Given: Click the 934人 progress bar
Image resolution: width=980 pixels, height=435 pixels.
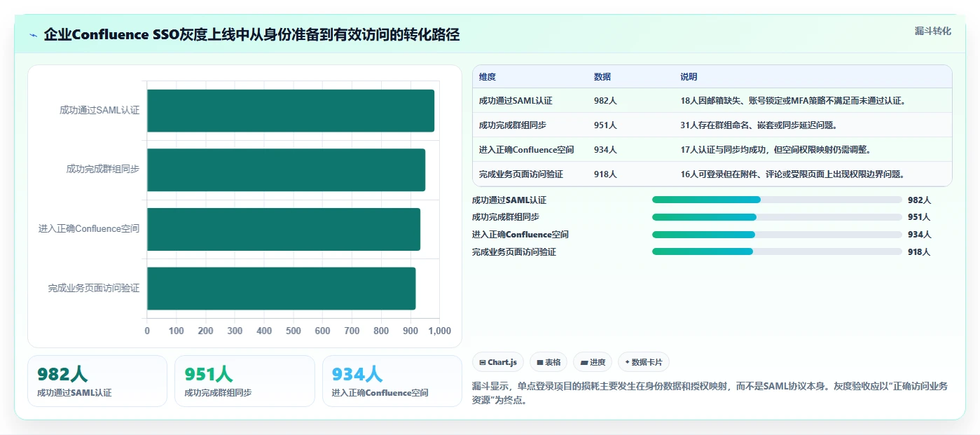Looking at the screenshot, I should tap(777, 235).
